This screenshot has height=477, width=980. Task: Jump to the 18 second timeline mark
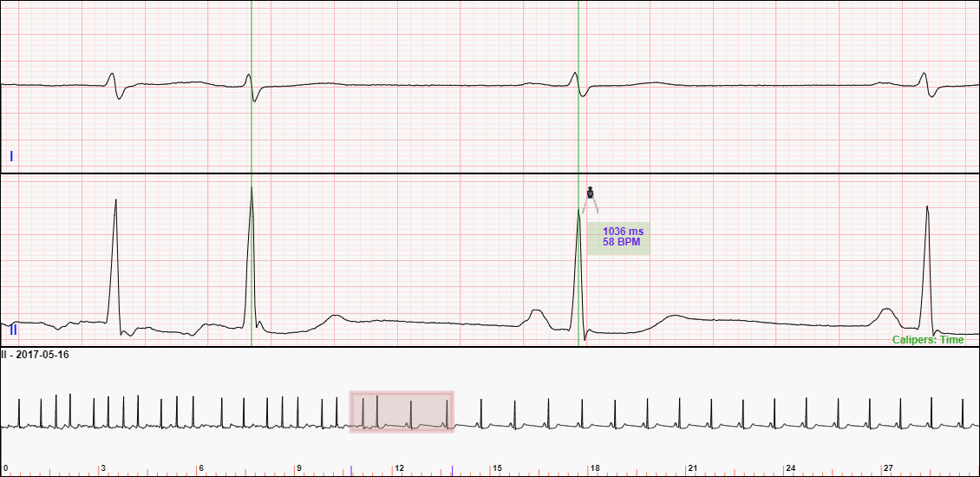pos(594,468)
